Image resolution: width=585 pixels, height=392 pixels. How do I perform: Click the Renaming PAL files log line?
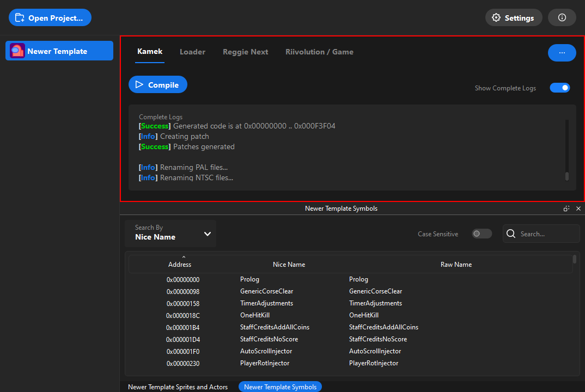pyautogui.click(x=183, y=168)
